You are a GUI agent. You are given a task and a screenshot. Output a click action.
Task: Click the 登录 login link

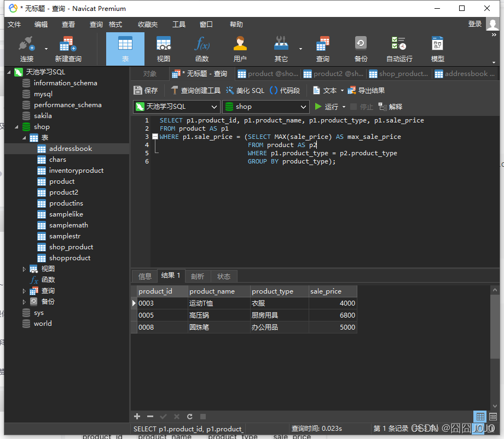pos(475,24)
